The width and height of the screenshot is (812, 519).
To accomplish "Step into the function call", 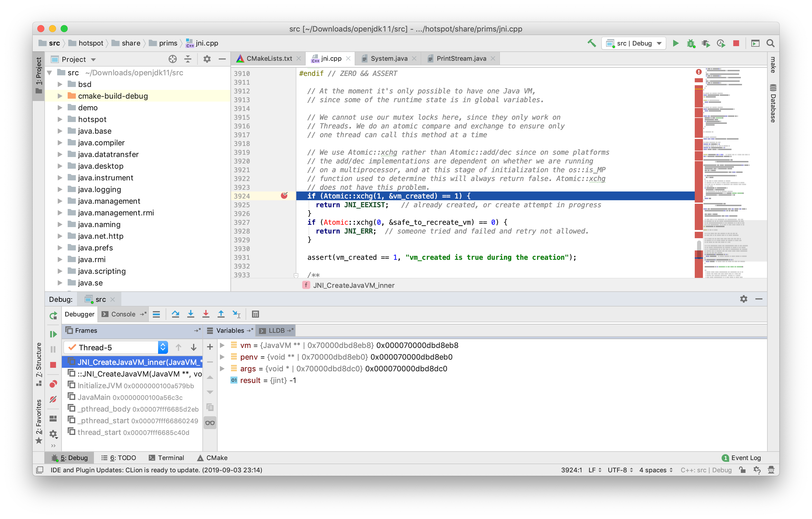I will click(x=191, y=314).
